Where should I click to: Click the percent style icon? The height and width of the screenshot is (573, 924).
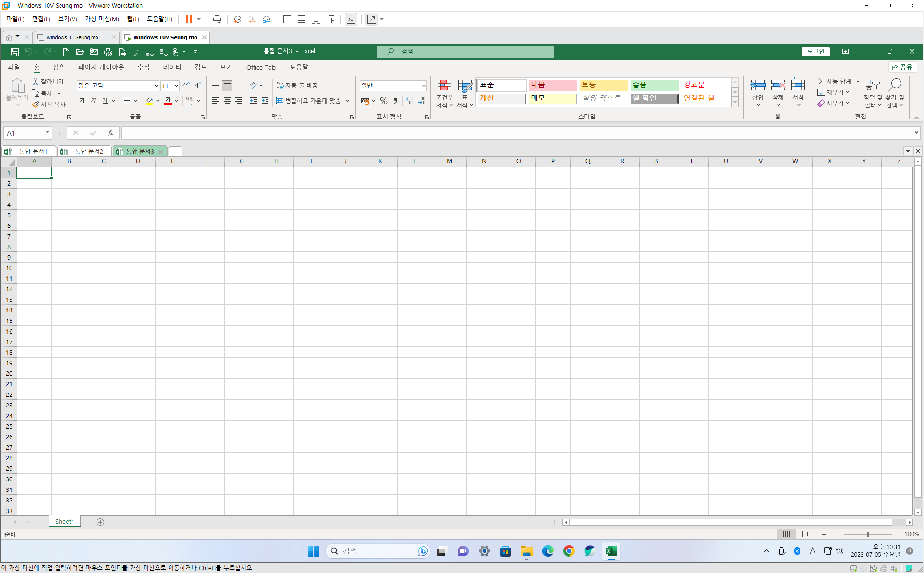[383, 101]
